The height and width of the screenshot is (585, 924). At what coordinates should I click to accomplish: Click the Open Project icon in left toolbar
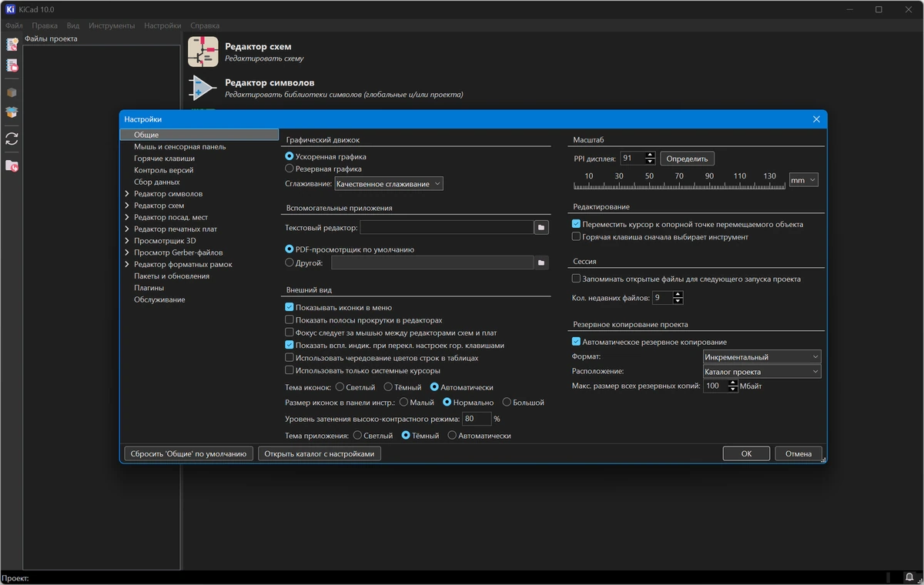click(x=12, y=66)
